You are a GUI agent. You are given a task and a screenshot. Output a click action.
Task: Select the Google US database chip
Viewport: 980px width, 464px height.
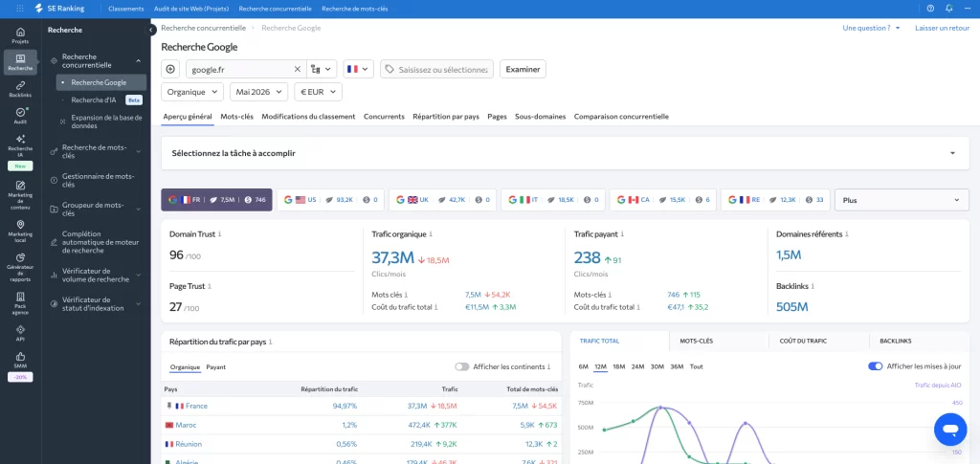pyautogui.click(x=330, y=200)
